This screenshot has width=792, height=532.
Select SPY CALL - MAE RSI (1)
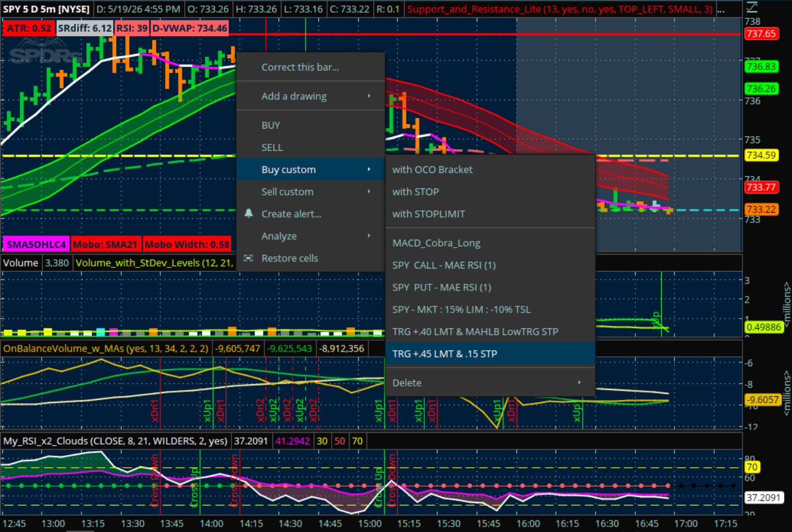pyautogui.click(x=490, y=265)
